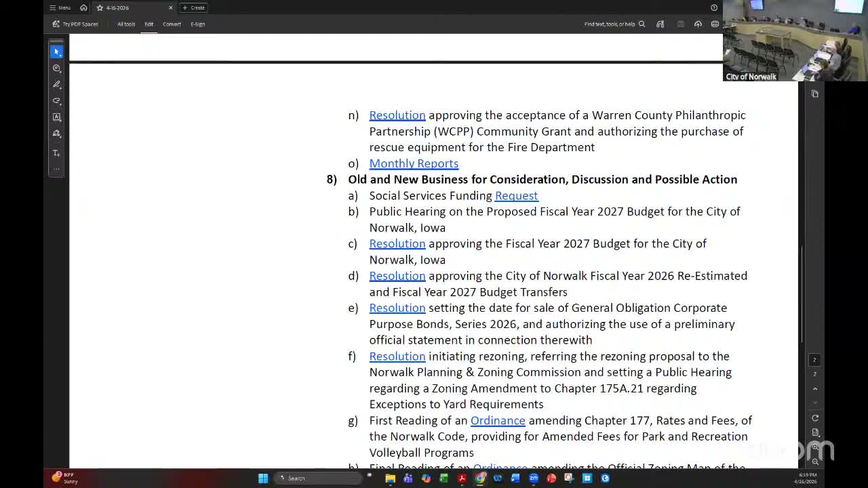Click the vertical document scrollbar

[801, 294]
